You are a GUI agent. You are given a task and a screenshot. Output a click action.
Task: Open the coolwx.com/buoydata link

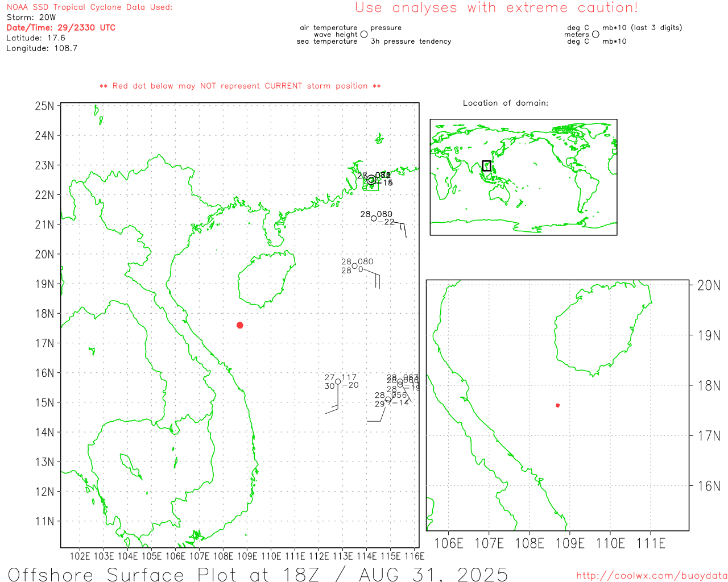pyautogui.click(x=652, y=576)
